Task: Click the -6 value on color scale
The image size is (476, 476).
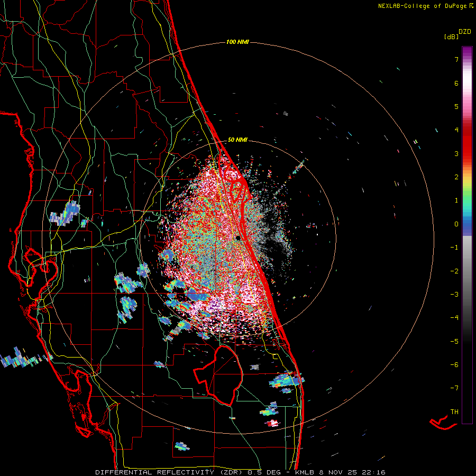Action: (x=454, y=364)
